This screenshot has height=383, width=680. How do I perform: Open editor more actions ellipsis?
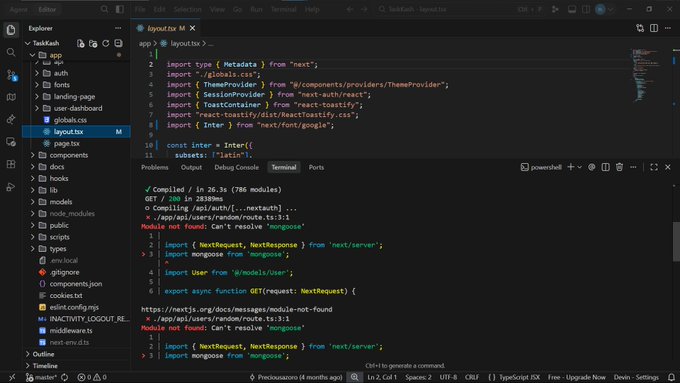click(667, 28)
